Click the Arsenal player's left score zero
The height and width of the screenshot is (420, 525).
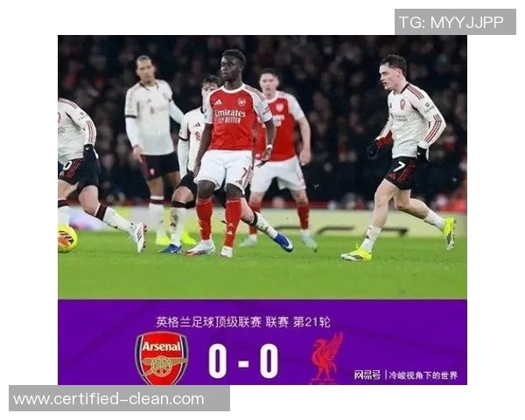(218, 361)
